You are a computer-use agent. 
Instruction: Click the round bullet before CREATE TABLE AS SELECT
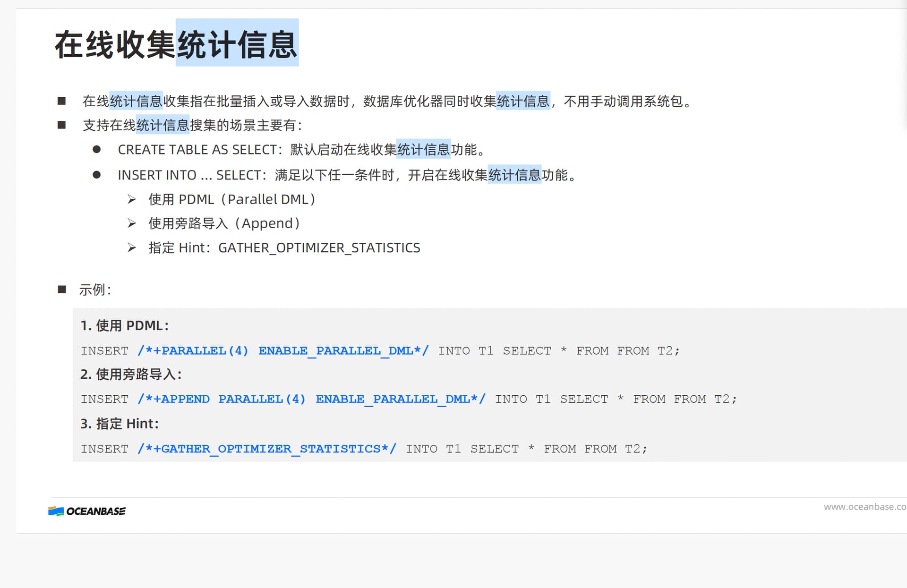pos(97,150)
